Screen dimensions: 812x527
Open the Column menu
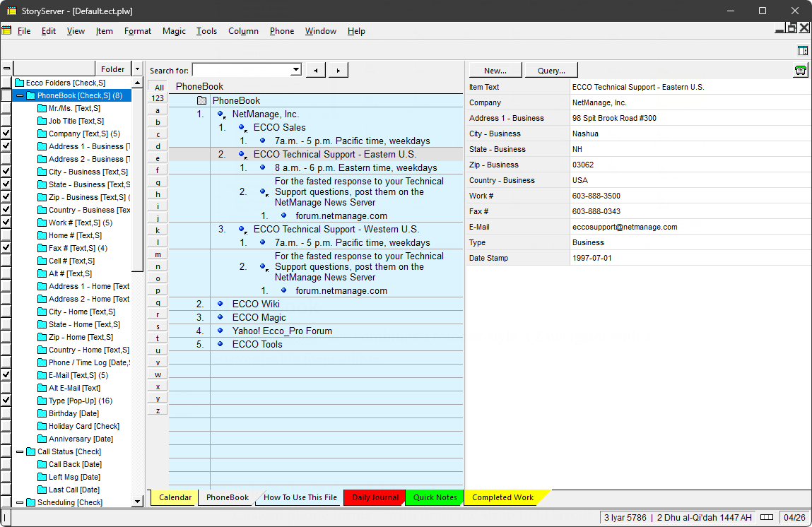pos(243,31)
